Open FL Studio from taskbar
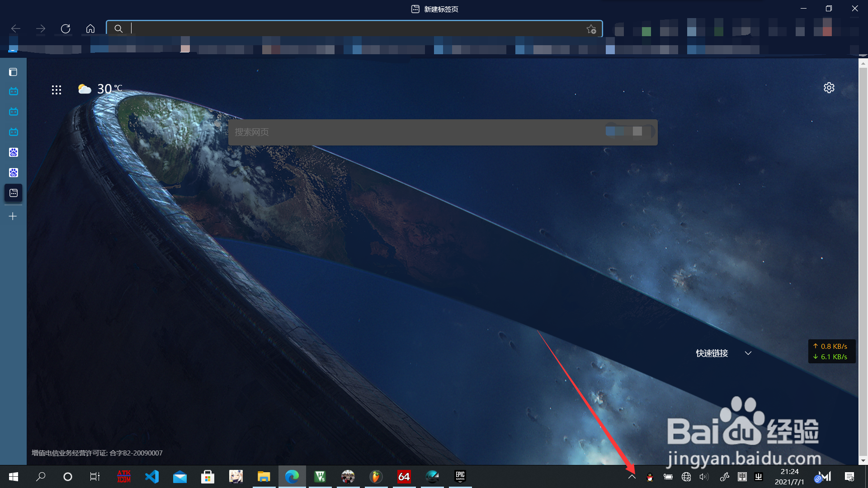Screen dimensions: 868x488 point(376,477)
